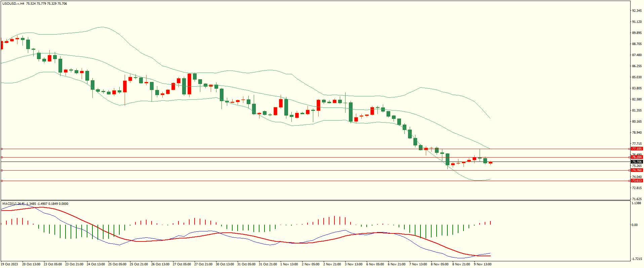This screenshot has width=644, height=268.
Task: Click the left handle of the 73.613 line
Action: (x=2, y=181)
